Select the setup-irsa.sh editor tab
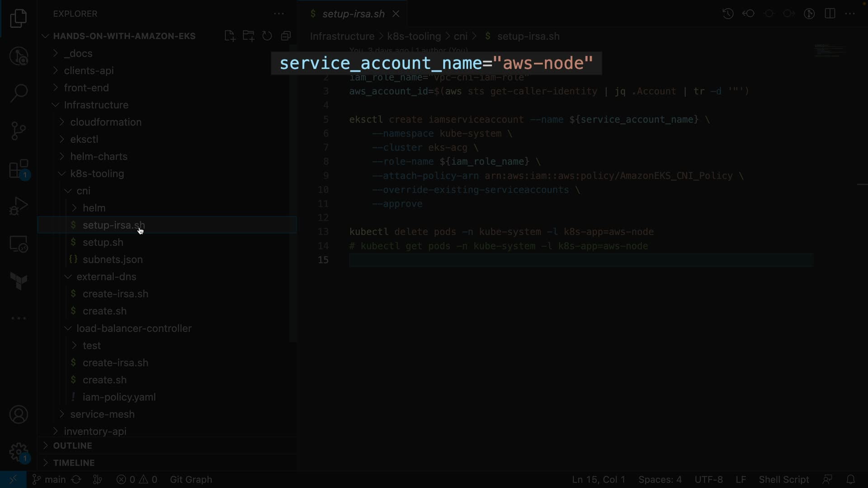This screenshot has width=868, height=488. [x=353, y=14]
